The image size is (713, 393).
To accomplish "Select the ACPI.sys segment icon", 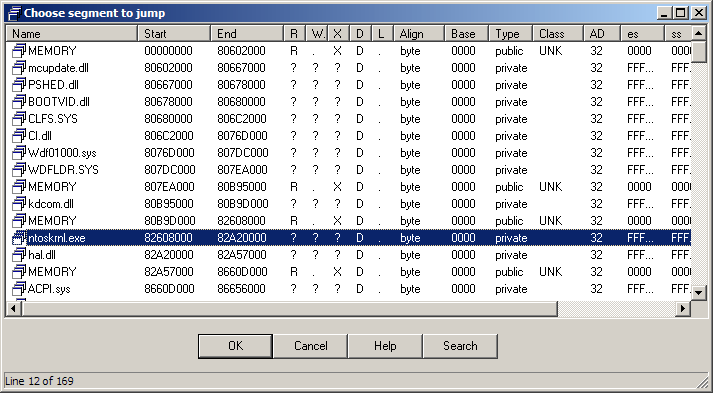I will [x=19, y=289].
